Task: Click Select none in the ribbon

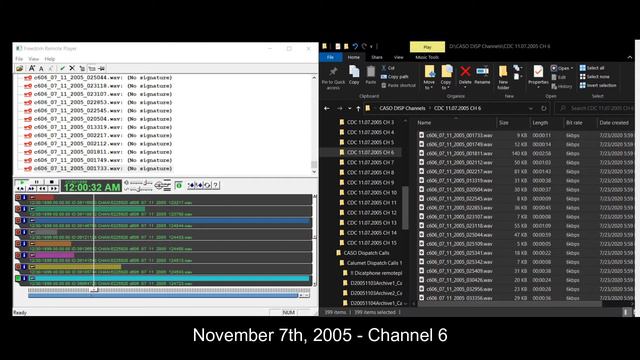Action: coord(594,76)
